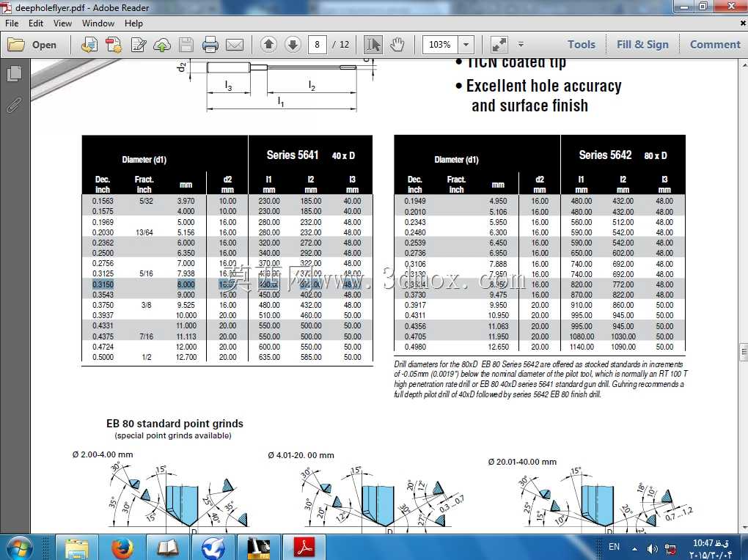This screenshot has width=748, height=560.
Task: Click the Convert PDF export icon
Action: (114, 45)
